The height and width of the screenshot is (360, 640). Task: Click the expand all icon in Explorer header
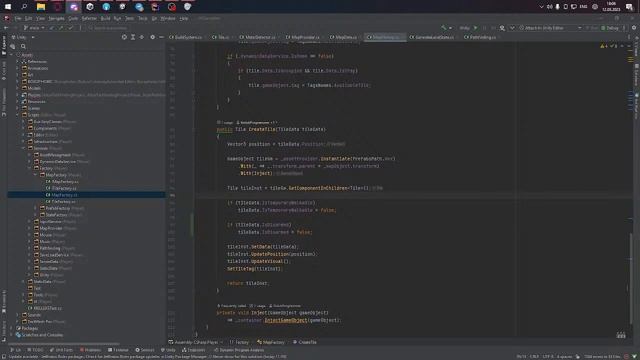pyautogui.click(x=133, y=37)
